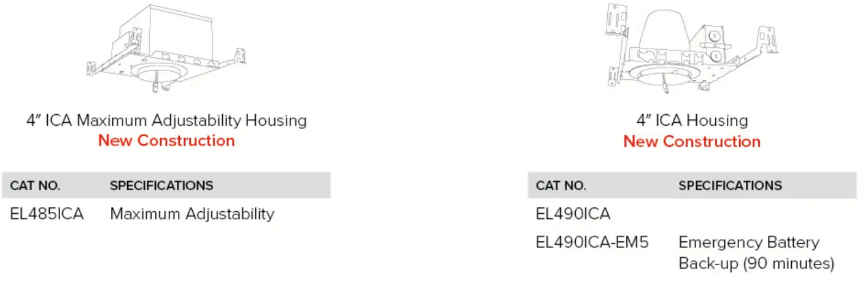Click the CAT NO. header in the right table
The width and height of the screenshot is (868, 283).
561,185
